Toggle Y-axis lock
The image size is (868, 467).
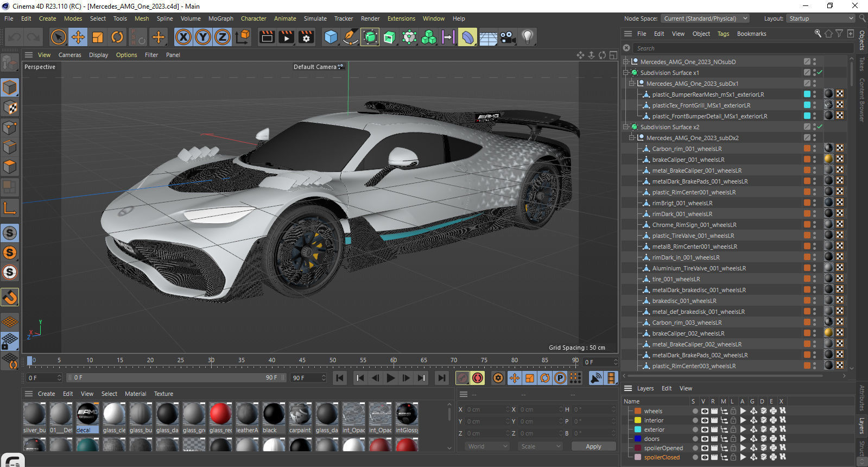pos(203,37)
